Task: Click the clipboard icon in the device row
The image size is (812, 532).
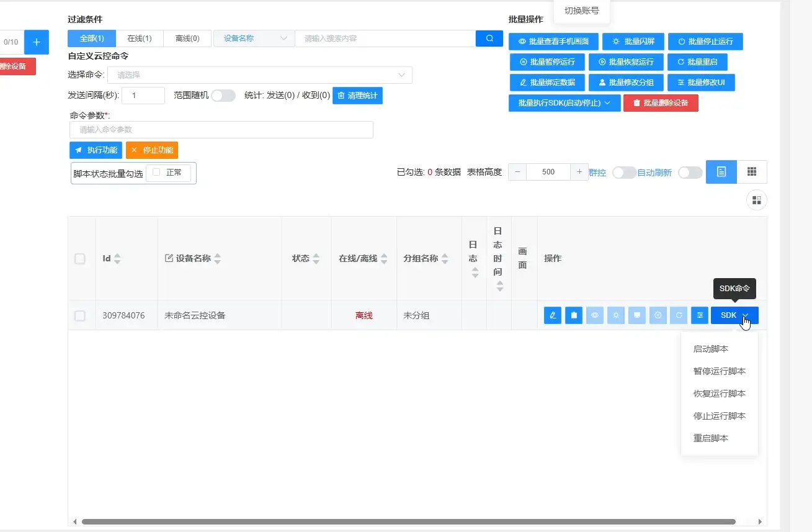Action: pos(573,315)
